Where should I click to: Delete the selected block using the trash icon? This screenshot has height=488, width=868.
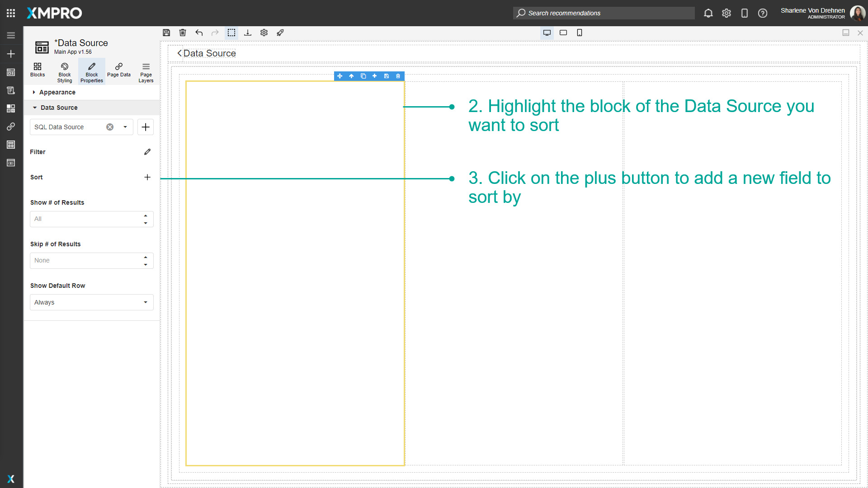(x=398, y=76)
